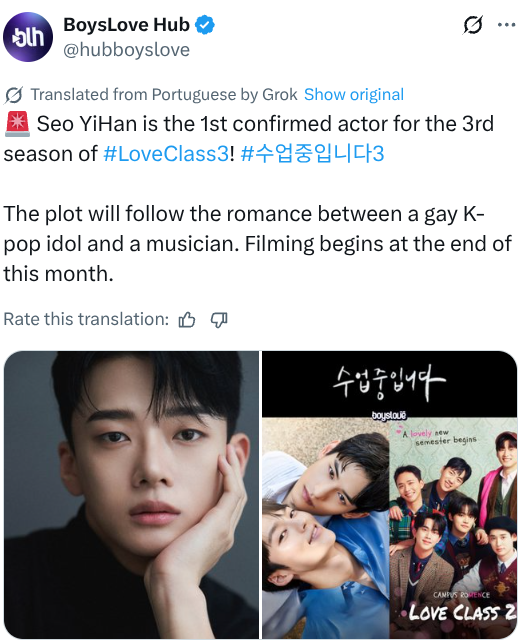Rate the translation thumbs down
The height and width of the screenshot is (644, 518).
click(219, 320)
